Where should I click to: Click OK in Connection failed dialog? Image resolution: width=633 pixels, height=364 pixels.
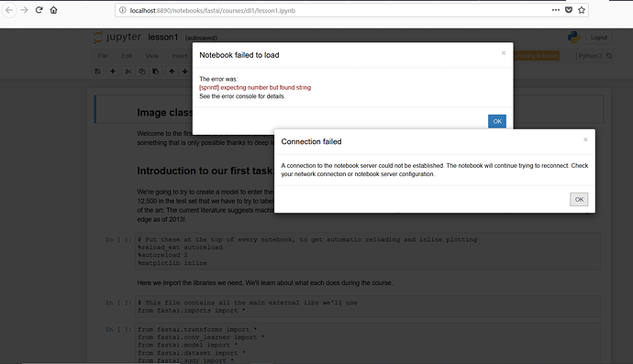tap(579, 199)
